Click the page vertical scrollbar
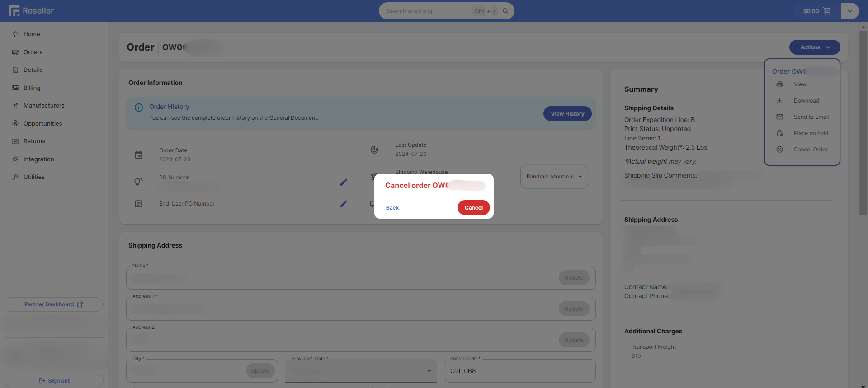The image size is (868, 388). point(863,123)
